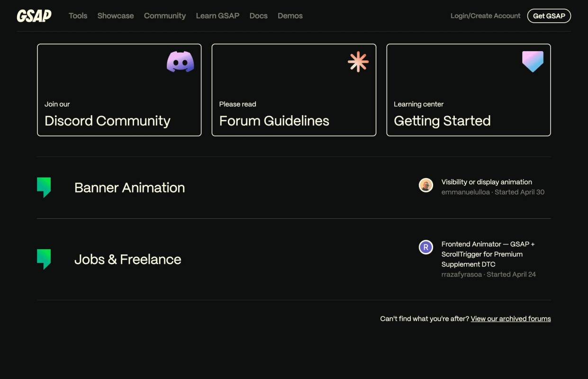
Task: Click the Get GSAP button
Action: [x=549, y=16]
